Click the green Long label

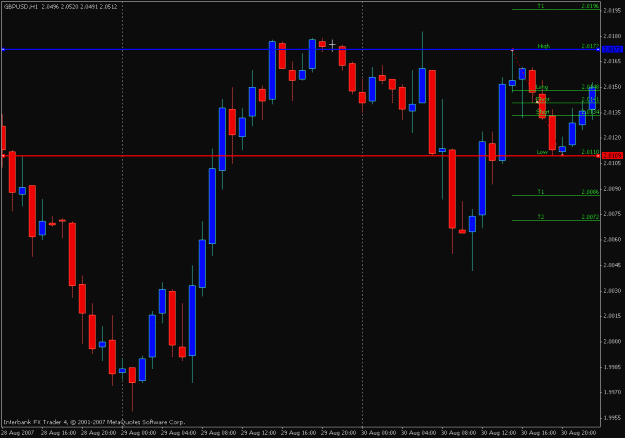(542, 87)
